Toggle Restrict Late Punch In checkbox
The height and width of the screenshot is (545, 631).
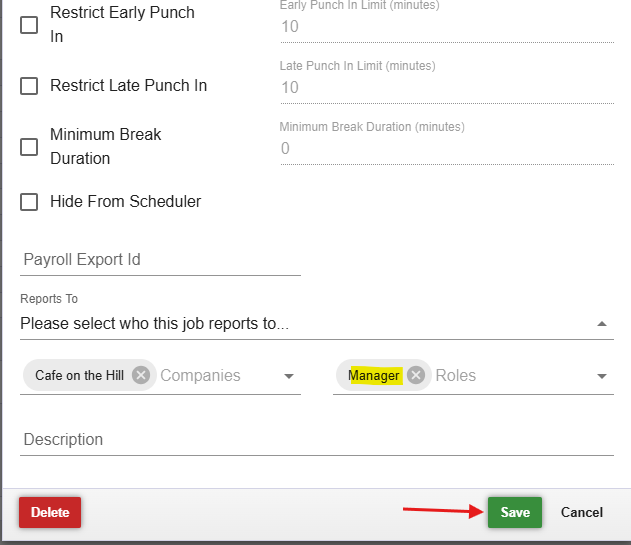pyautogui.click(x=29, y=86)
